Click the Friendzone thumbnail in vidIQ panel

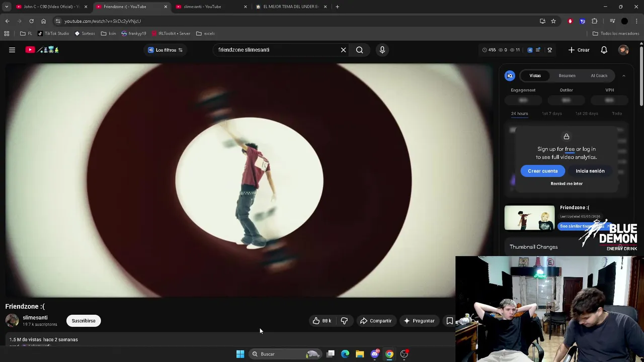coord(529,218)
